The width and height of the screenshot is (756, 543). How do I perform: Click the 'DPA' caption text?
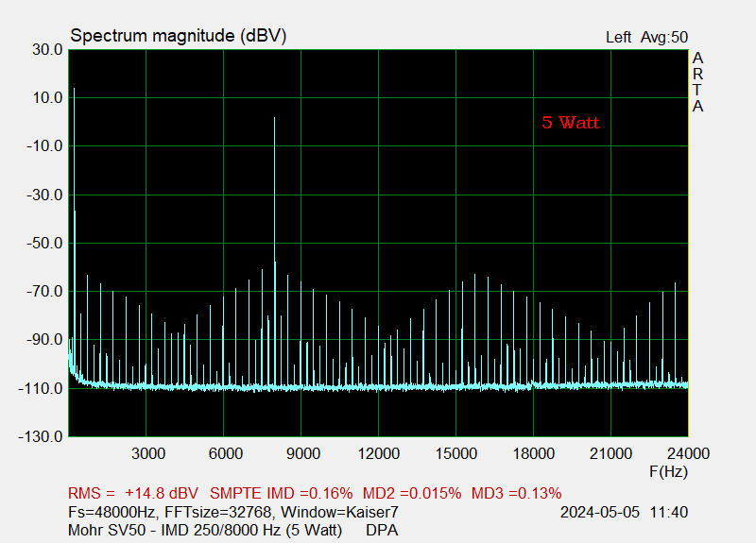click(x=382, y=530)
